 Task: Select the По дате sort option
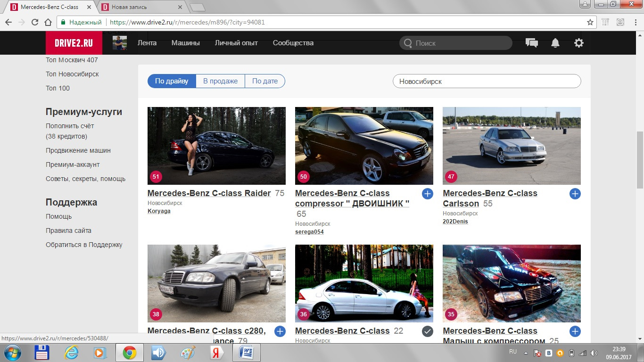click(x=265, y=81)
